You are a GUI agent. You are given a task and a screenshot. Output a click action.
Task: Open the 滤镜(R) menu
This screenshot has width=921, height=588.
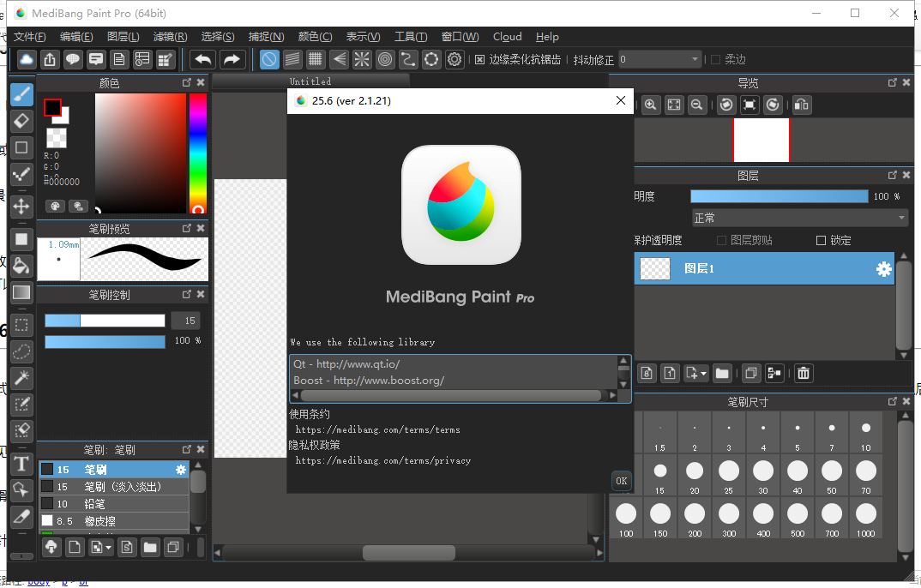pos(171,36)
